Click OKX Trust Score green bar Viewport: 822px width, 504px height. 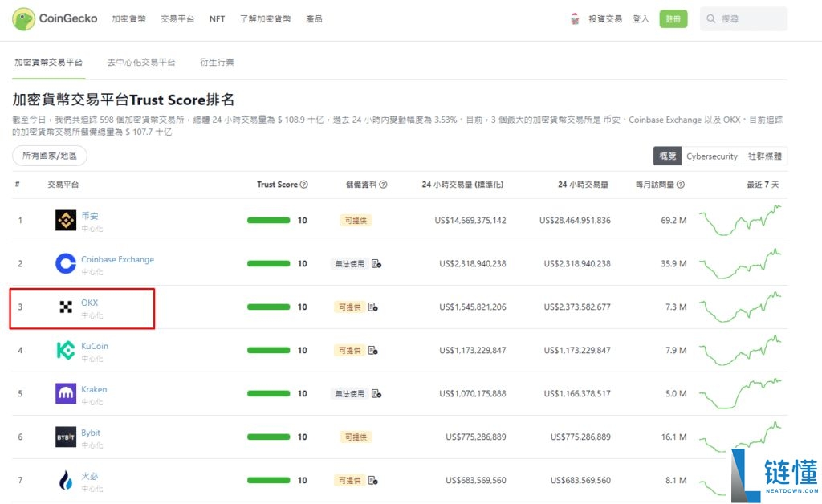[x=268, y=307]
